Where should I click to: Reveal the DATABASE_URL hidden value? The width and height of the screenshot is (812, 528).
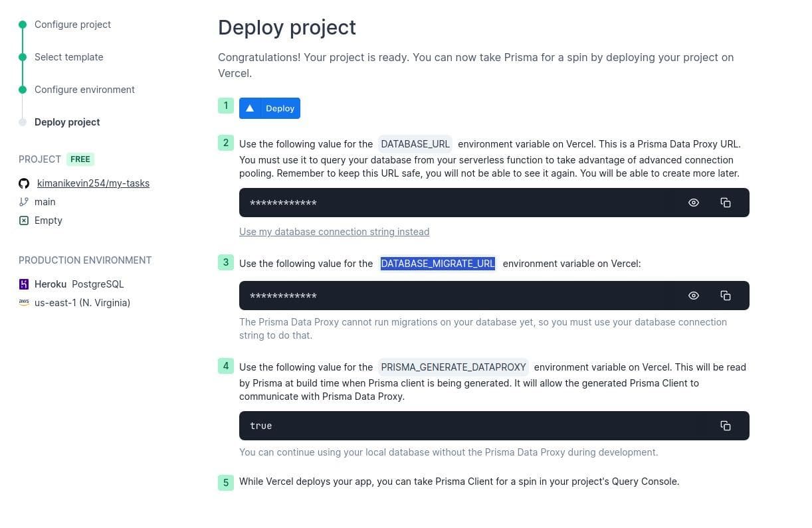coord(694,203)
